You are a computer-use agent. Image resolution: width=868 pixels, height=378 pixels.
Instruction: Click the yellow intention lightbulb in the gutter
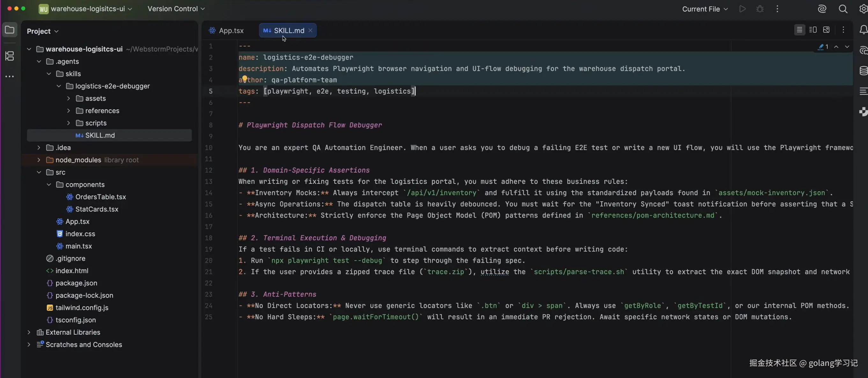pos(245,79)
